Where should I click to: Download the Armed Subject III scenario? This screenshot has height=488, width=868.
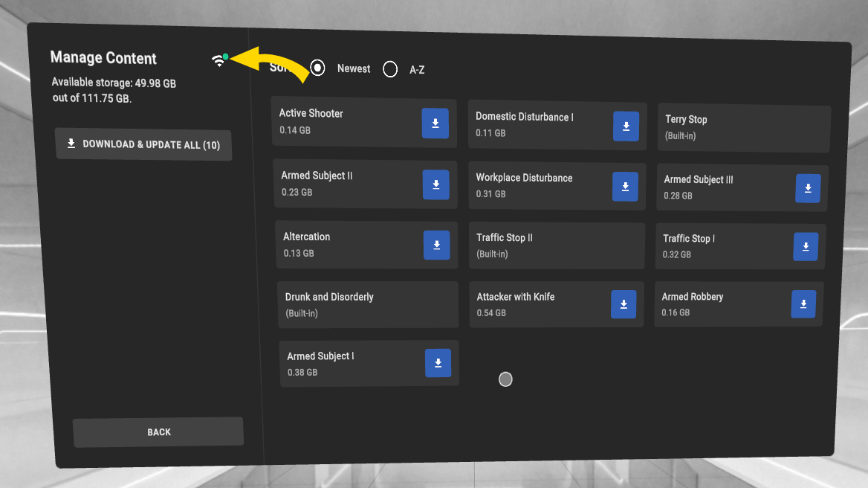coord(808,188)
